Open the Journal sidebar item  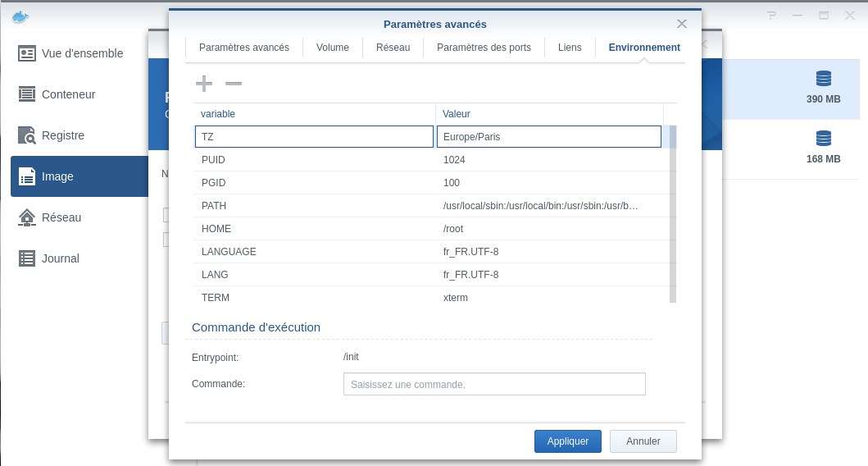[x=60, y=258]
